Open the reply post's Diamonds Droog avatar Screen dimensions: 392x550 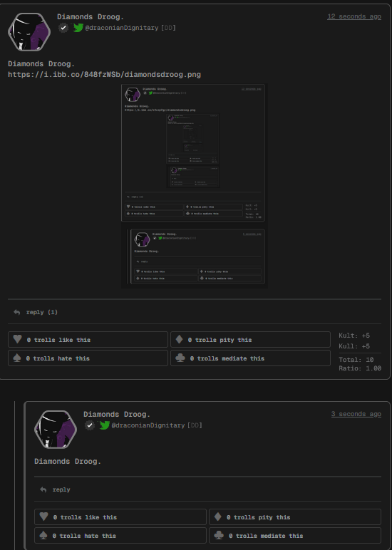pos(56,430)
